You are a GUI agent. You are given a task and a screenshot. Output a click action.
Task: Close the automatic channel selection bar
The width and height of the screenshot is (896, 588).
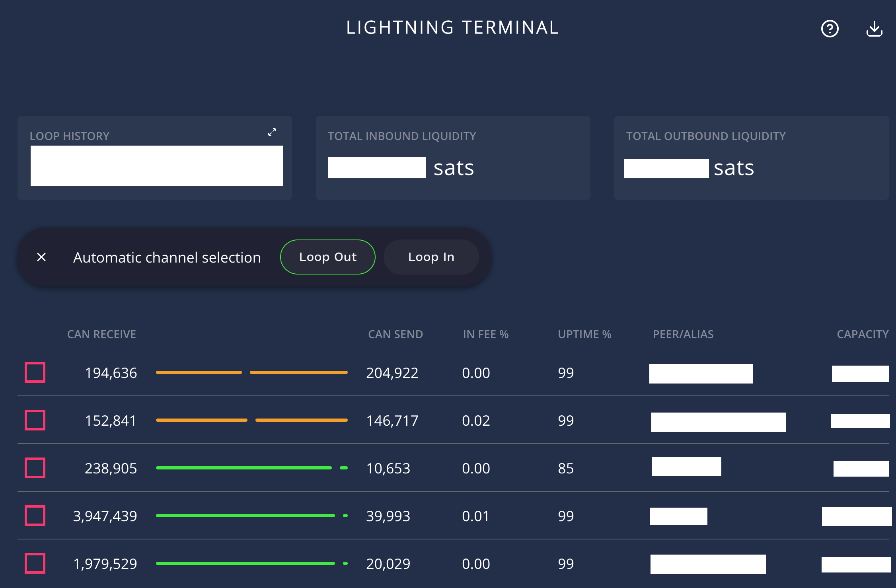[41, 257]
